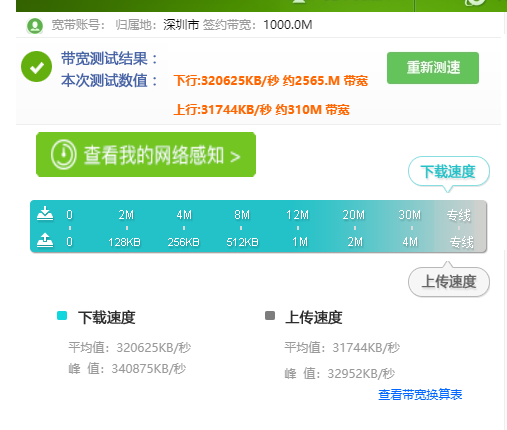Open 查看我的网络感知 green banner
Image resolution: width=507 pixels, height=430 pixels.
146,155
